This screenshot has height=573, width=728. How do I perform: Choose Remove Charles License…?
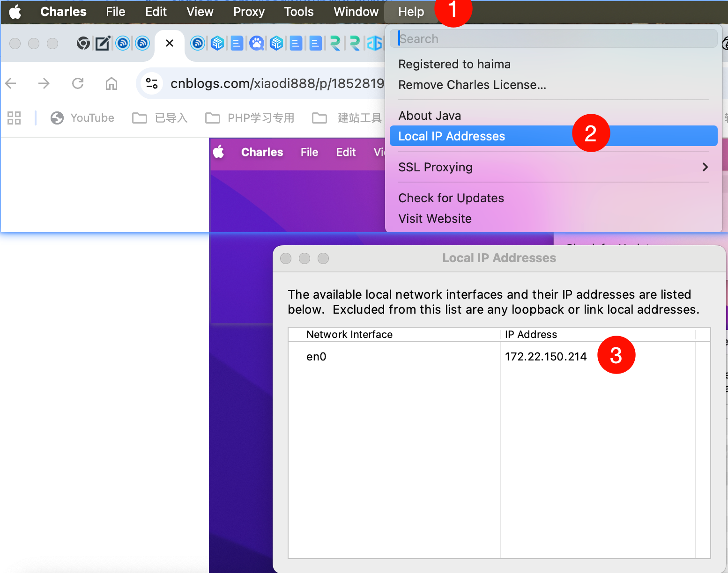pos(472,85)
